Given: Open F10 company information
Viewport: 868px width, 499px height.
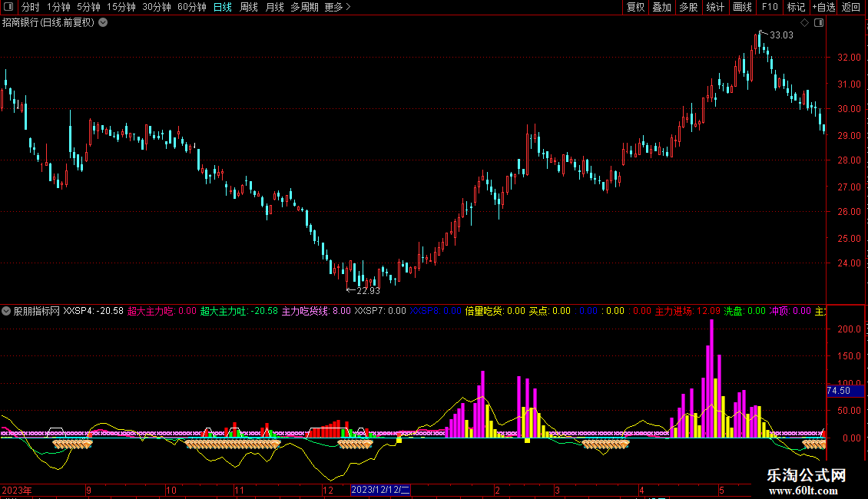Looking at the screenshot, I should coord(769,8).
